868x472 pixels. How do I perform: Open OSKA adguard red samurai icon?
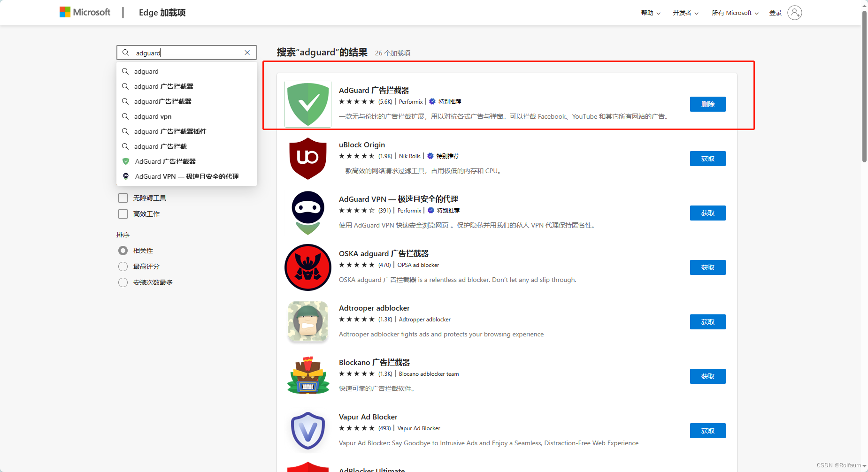(x=308, y=267)
